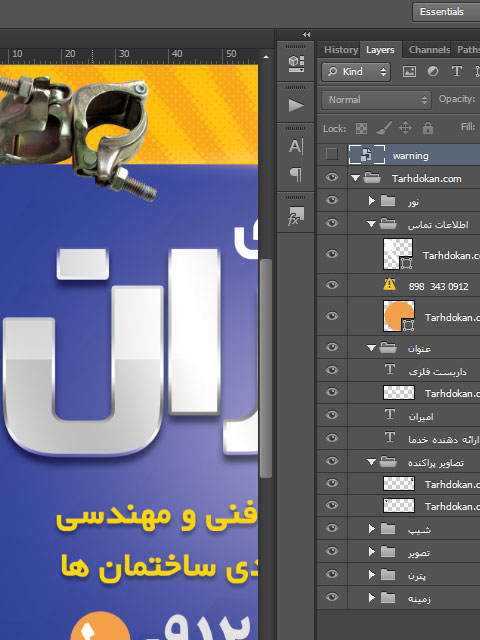Switch to the Paths tab
This screenshot has width=480, height=640.
tap(468, 50)
